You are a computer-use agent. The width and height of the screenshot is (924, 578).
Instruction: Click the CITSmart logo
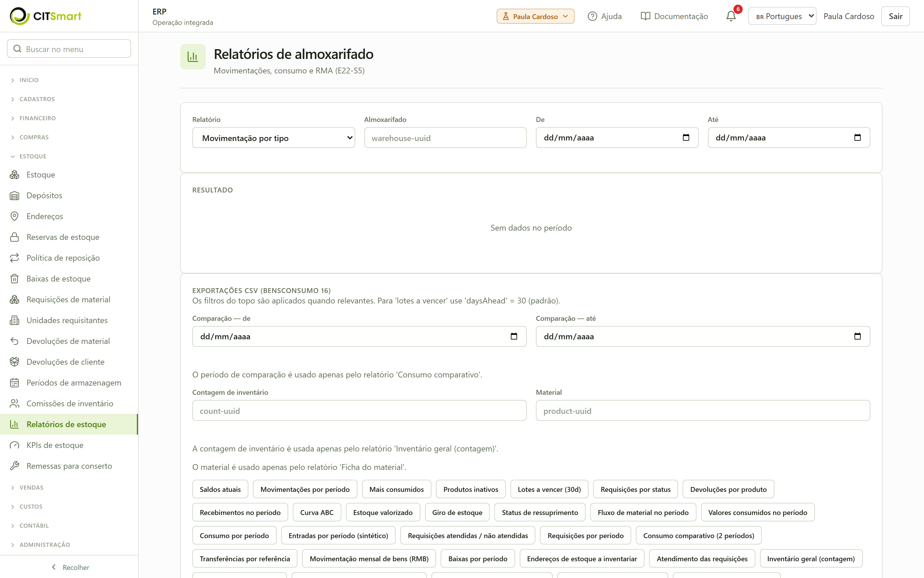click(x=45, y=16)
